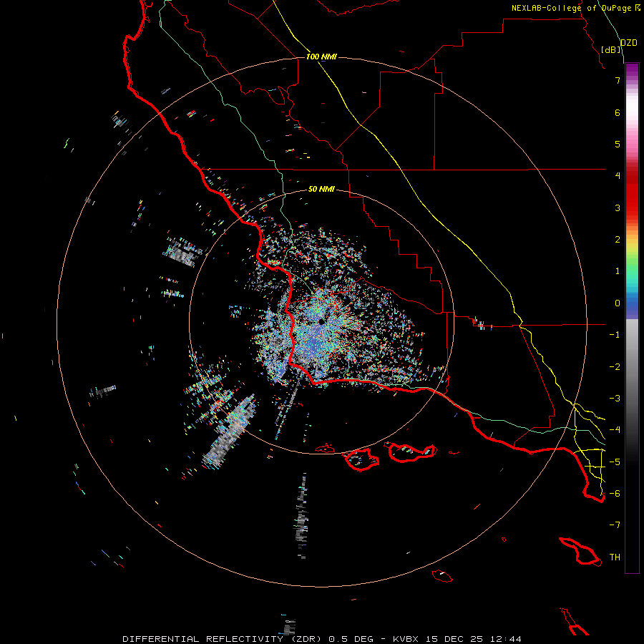The image size is (644, 644).
Task: Select the blue band near 0 dB
Action: click(x=632, y=306)
